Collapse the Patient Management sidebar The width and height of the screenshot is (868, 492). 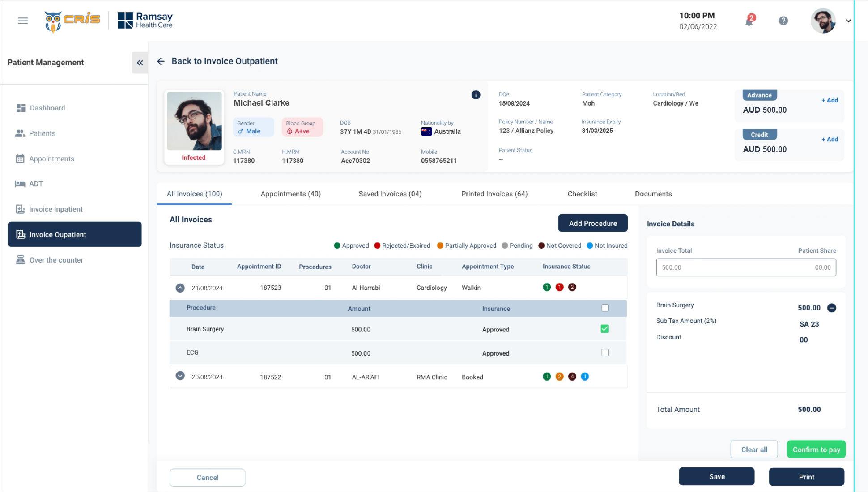[140, 63]
